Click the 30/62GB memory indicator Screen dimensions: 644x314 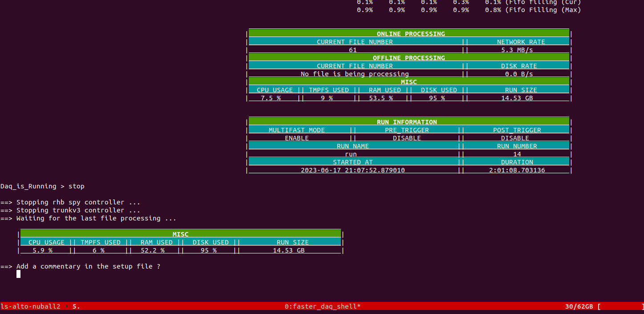tap(579, 306)
